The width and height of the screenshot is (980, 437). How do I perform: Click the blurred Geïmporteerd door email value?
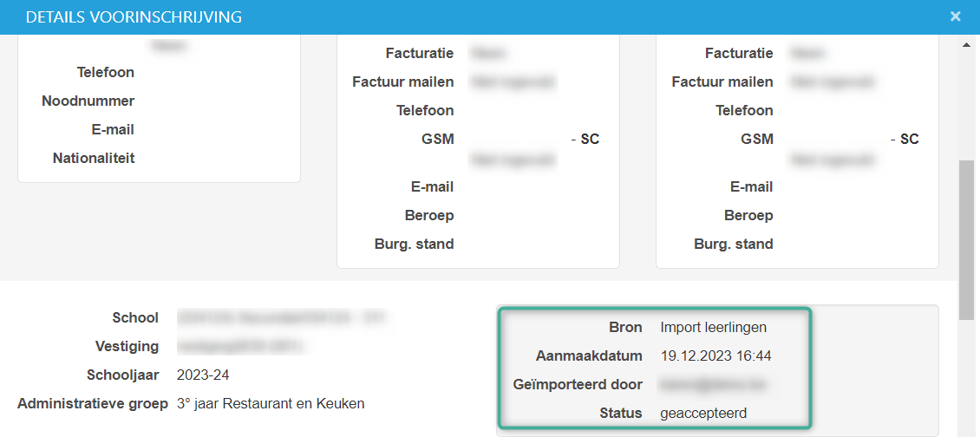pos(714,384)
